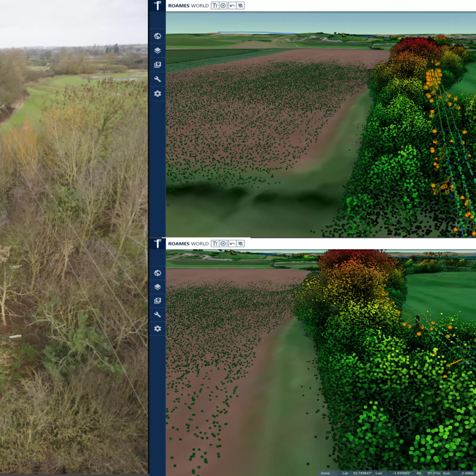Toggle the crossed-out layers icon in the upper toolbar
This screenshot has width=476, height=476.
pyautogui.click(x=241, y=6)
